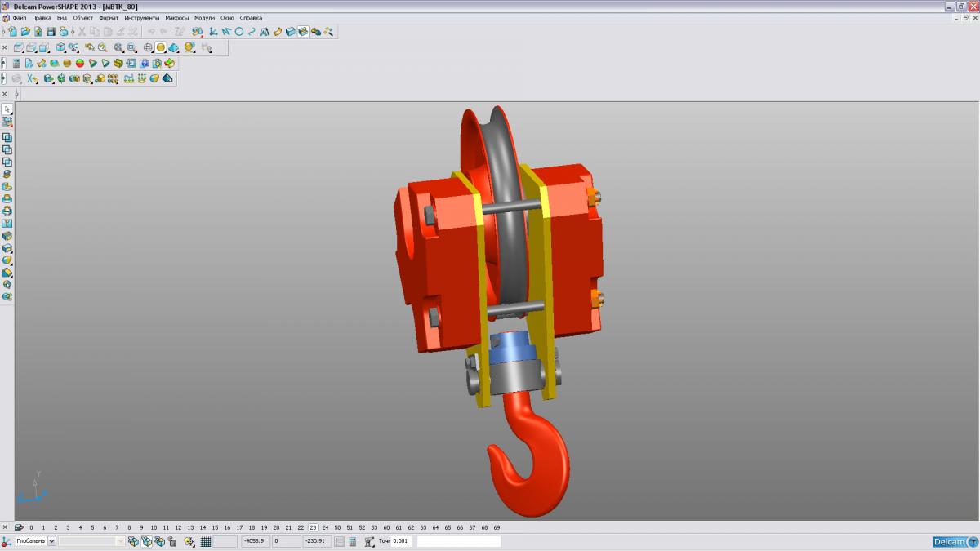
Task: Click the solid Boolean intersection icon in sidebar
Action: pos(7,162)
